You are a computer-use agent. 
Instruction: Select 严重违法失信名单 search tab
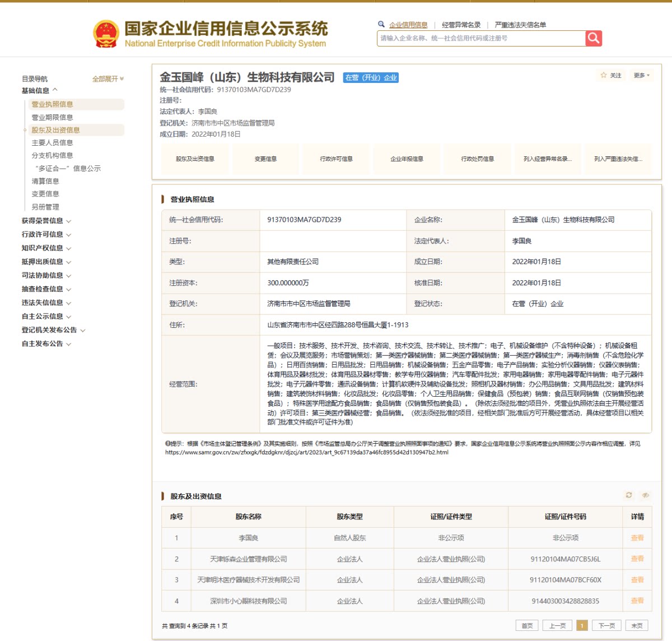520,25
